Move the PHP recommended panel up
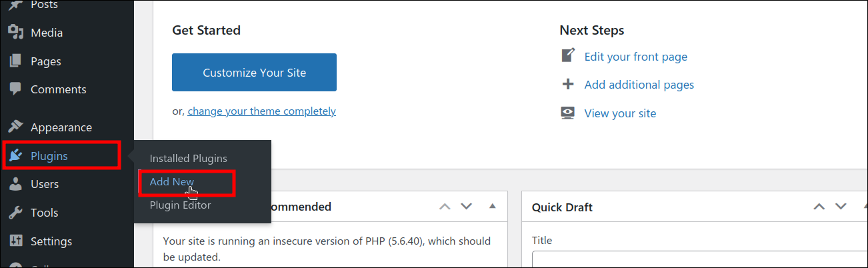The width and height of the screenshot is (868, 268). tap(445, 207)
